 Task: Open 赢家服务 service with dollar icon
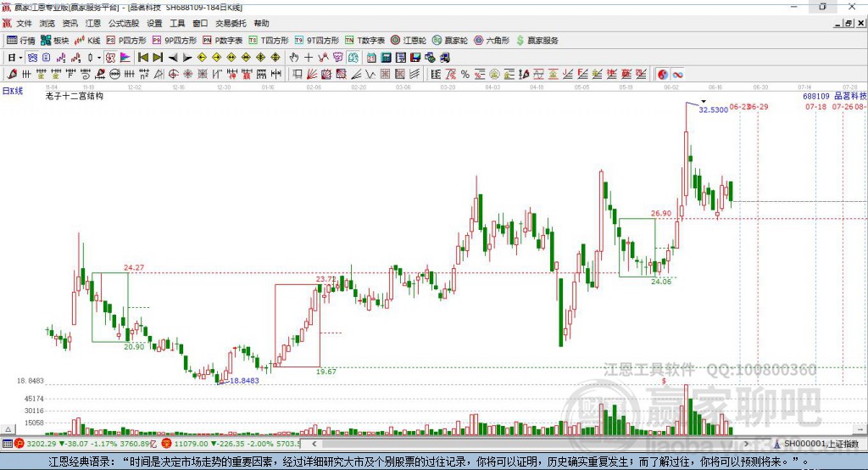pos(537,41)
